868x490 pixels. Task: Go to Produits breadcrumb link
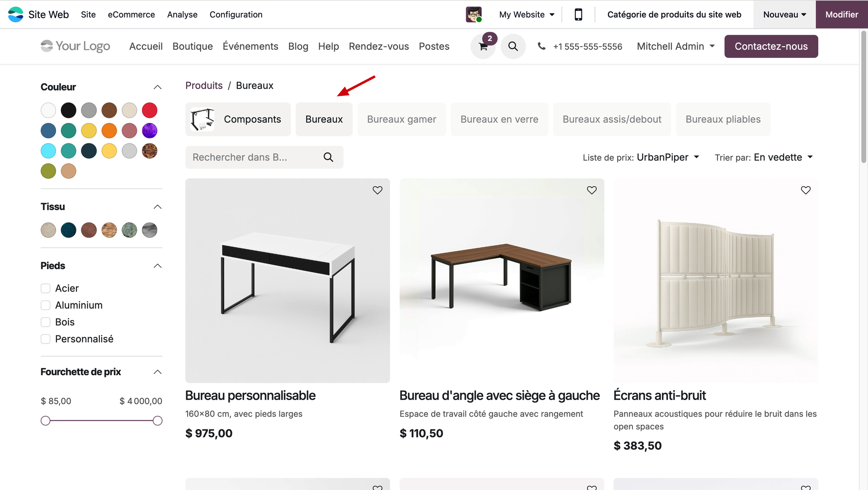(204, 85)
